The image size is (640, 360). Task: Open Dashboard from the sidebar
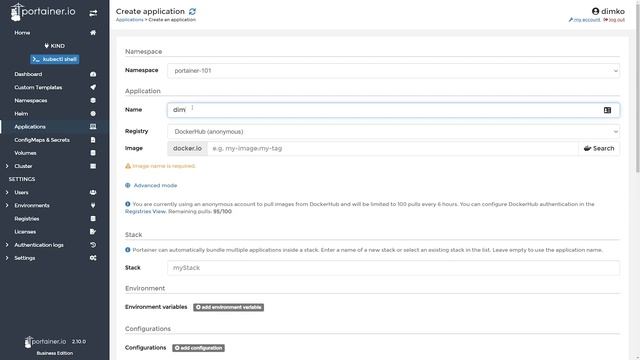pos(28,74)
